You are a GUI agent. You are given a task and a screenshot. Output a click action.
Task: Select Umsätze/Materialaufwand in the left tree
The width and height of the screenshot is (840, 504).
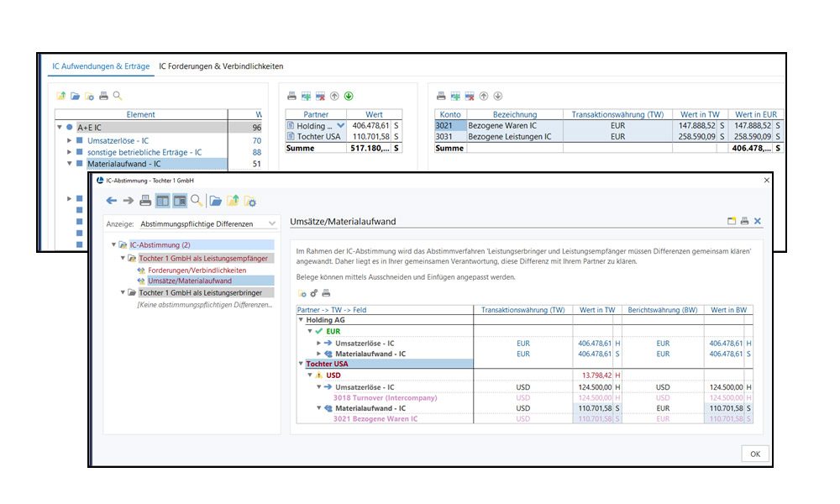point(190,281)
